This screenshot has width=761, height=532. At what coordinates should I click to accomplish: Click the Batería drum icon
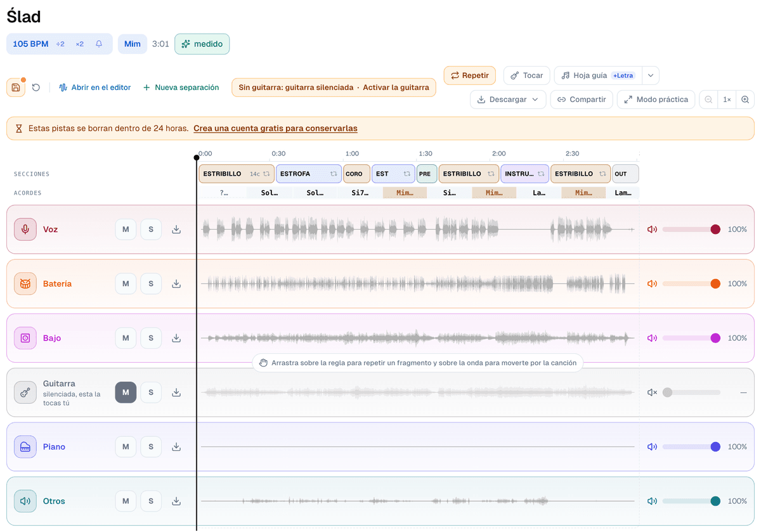pyautogui.click(x=25, y=283)
